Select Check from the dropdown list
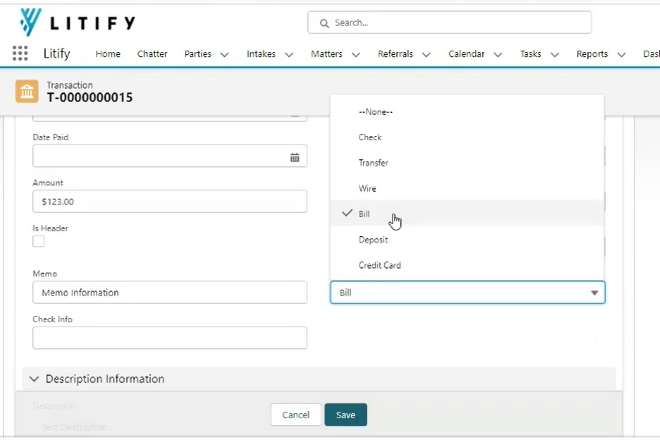The image size is (660, 440). (370, 137)
